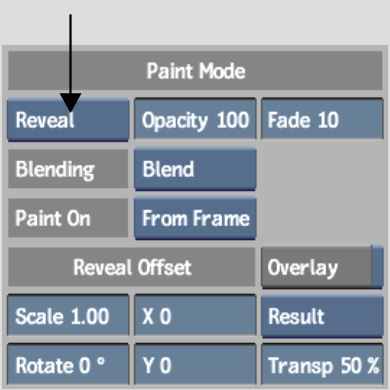Click the Opacity 100 field
390x390 pixels.
[195, 119]
